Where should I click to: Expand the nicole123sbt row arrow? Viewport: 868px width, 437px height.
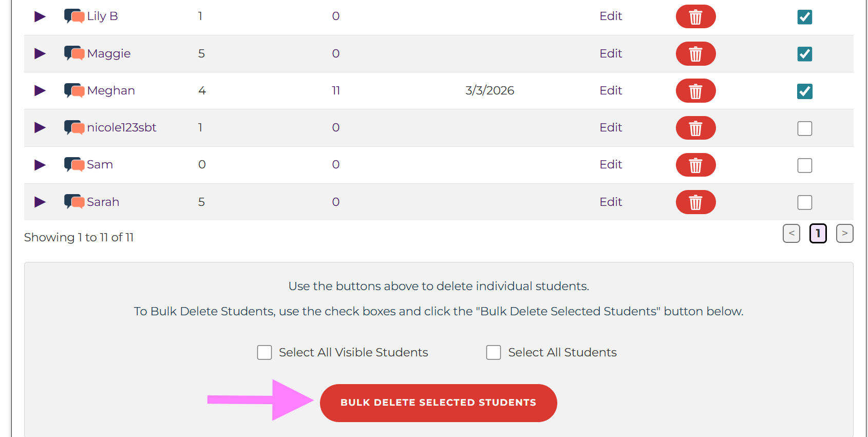(40, 127)
